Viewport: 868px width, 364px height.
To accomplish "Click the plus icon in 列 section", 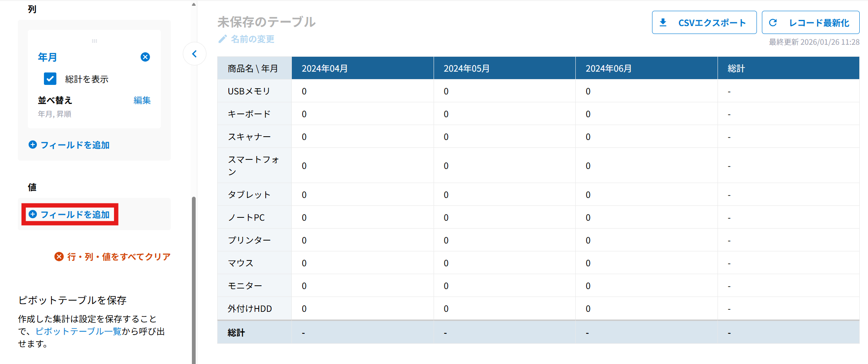I will pyautogui.click(x=33, y=145).
